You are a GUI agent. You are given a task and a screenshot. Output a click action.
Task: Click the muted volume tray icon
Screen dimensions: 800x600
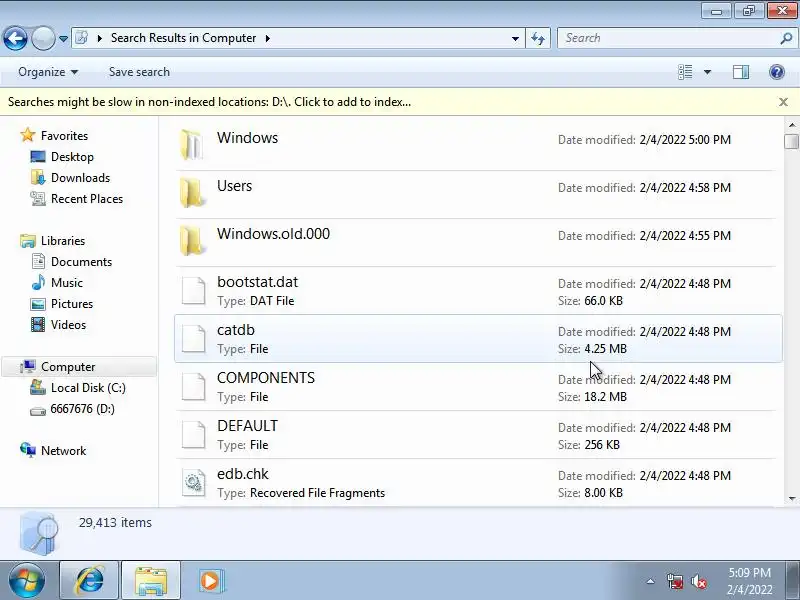[698, 581]
